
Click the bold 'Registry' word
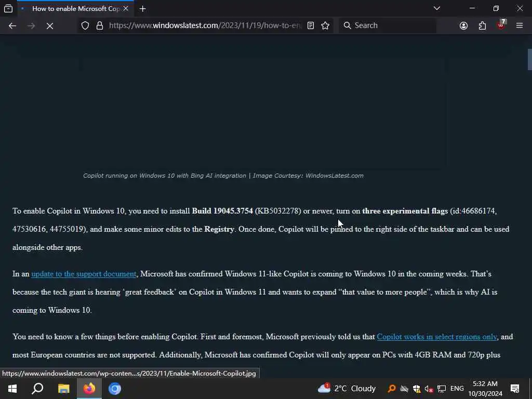[x=219, y=229]
